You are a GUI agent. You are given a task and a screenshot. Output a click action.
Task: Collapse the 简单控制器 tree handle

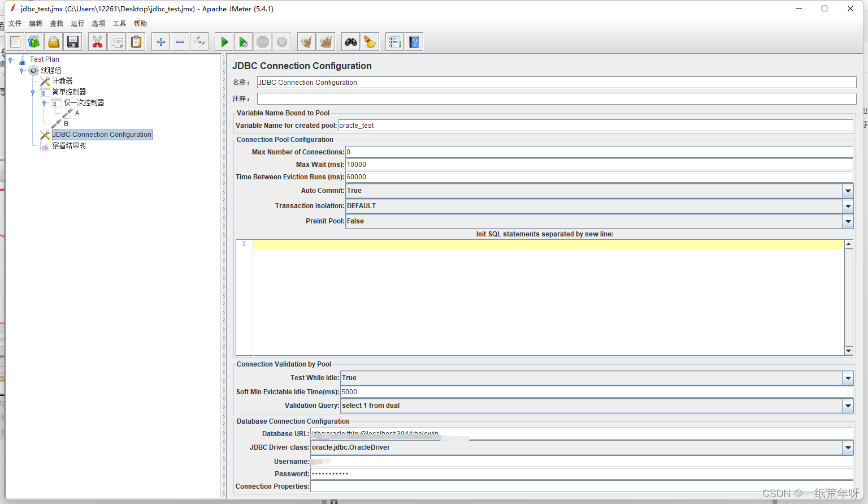click(33, 92)
